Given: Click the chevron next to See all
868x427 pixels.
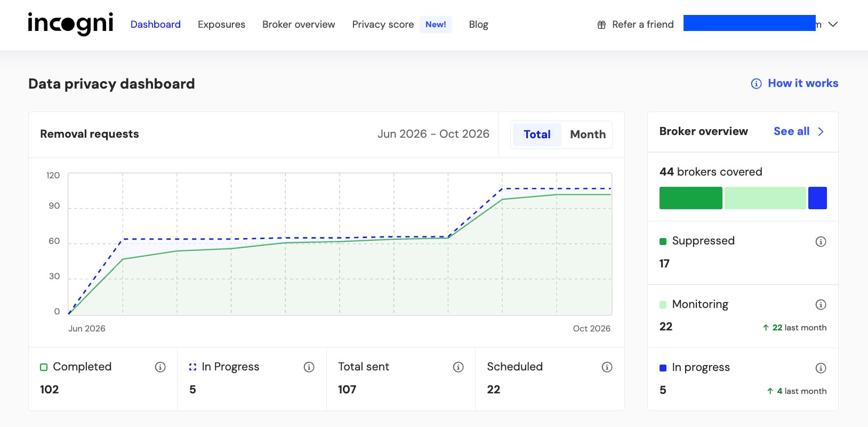Looking at the screenshot, I should coord(821,132).
